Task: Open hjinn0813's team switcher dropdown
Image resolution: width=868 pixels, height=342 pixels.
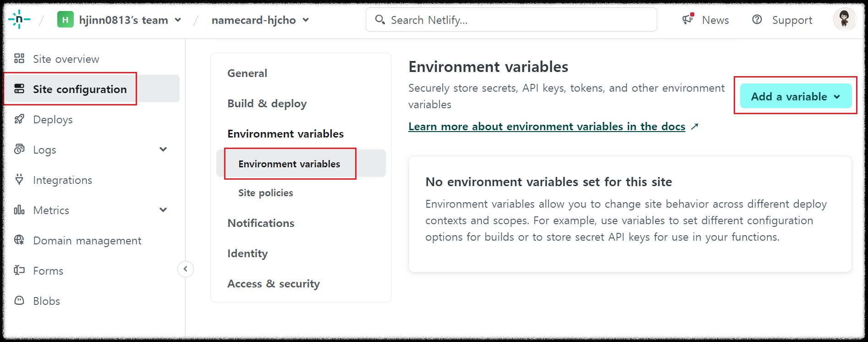Action: coord(178,20)
